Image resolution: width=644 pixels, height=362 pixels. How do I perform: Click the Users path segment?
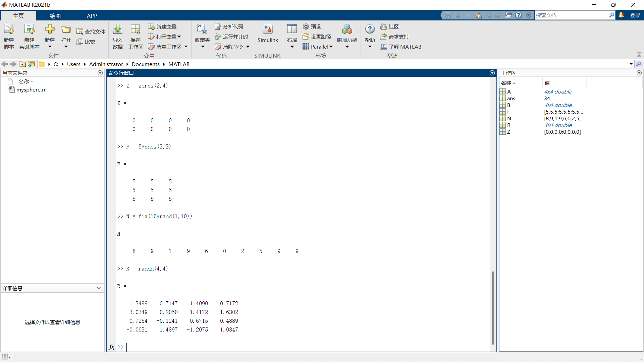(74, 64)
